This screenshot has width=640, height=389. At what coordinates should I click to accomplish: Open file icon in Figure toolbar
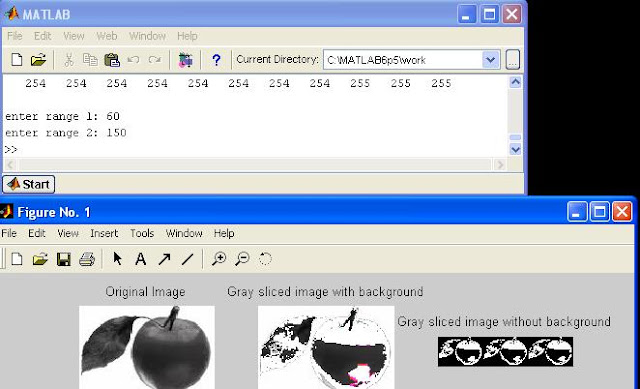click(x=40, y=259)
